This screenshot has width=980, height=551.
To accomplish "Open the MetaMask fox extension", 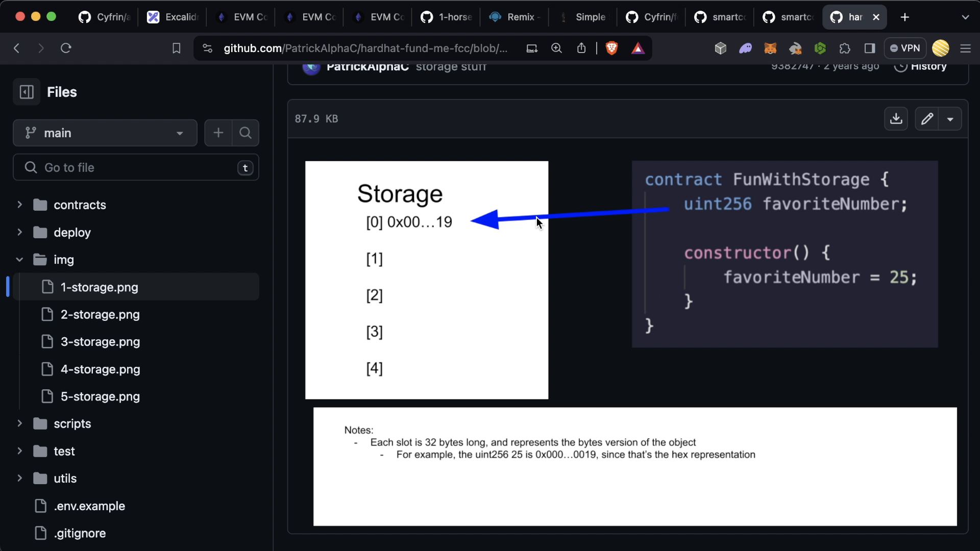I will pyautogui.click(x=770, y=48).
